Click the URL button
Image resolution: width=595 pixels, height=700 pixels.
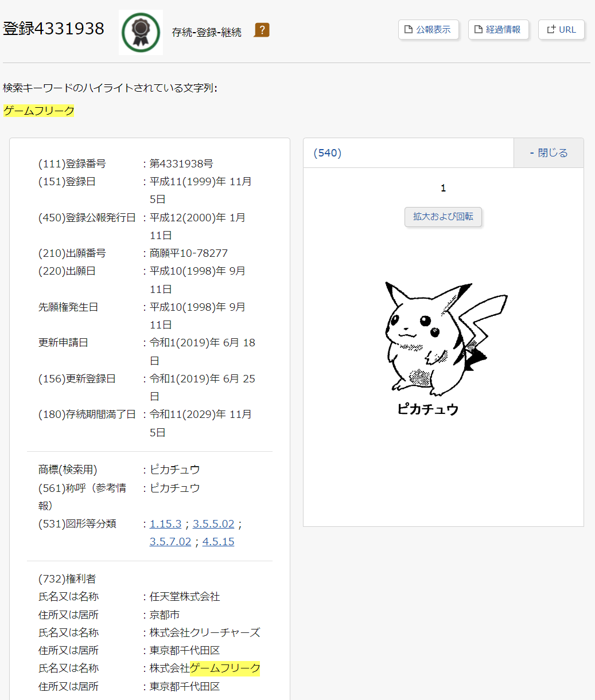(x=562, y=30)
